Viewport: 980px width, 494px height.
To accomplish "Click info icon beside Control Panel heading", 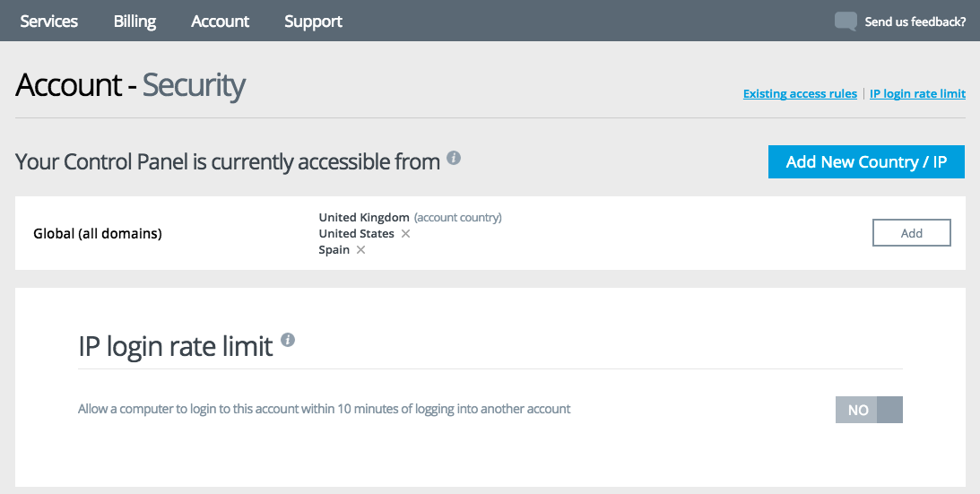I will pyautogui.click(x=454, y=159).
